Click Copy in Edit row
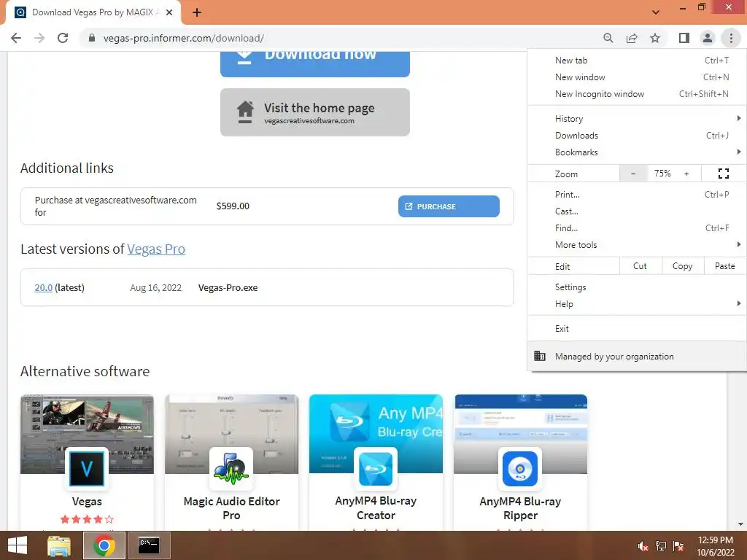This screenshot has width=747, height=560. click(682, 266)
